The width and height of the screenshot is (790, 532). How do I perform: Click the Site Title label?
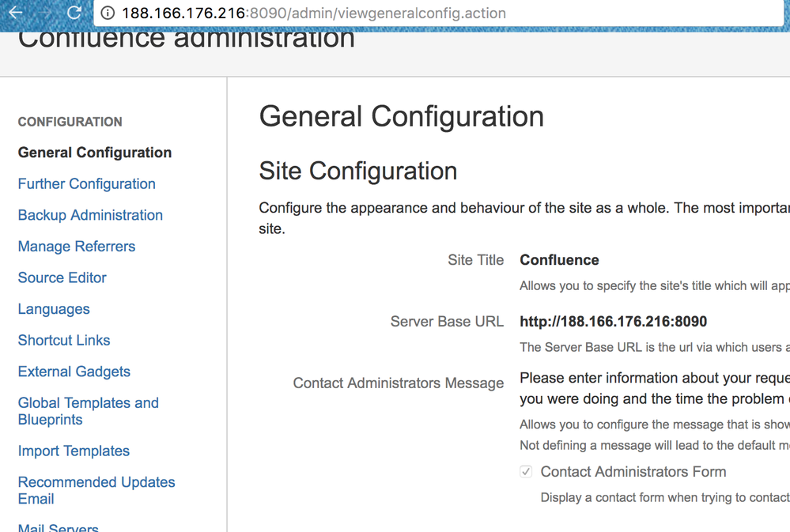[475, 260]
